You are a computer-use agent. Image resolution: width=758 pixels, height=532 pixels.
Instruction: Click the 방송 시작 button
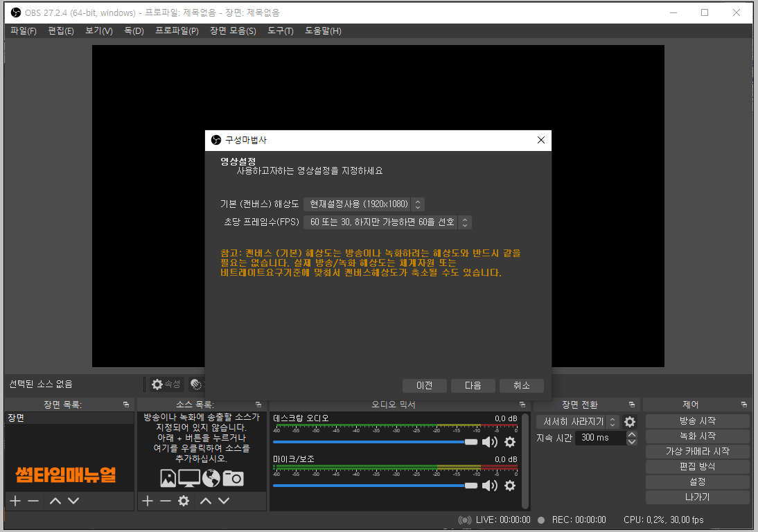(697, 421)
